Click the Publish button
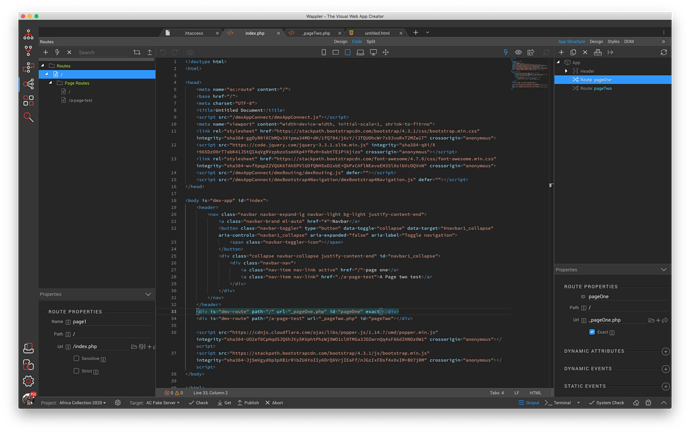This screenshot has height=433, width=690. 248,403
